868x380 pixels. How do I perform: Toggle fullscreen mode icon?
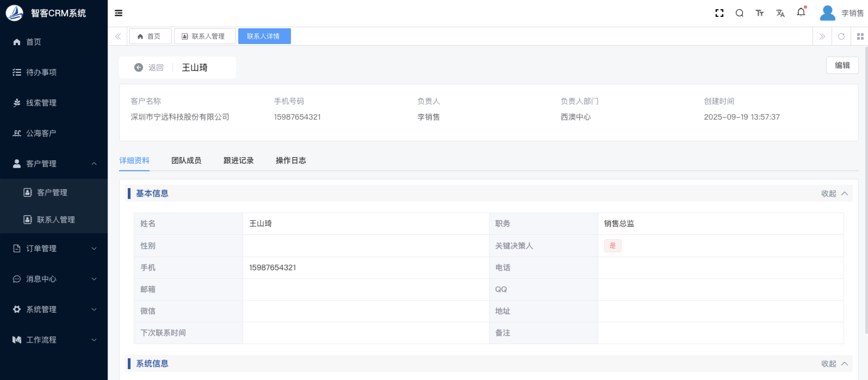[x=719, y=13]
